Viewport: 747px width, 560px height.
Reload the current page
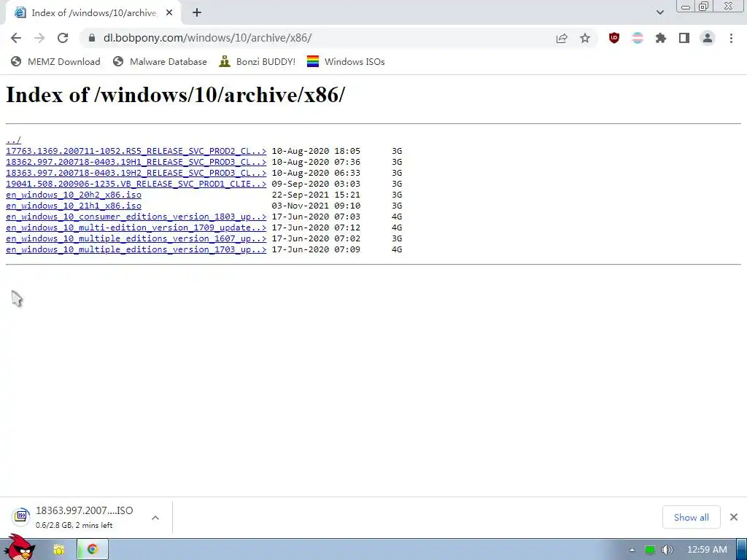[63, 38]
